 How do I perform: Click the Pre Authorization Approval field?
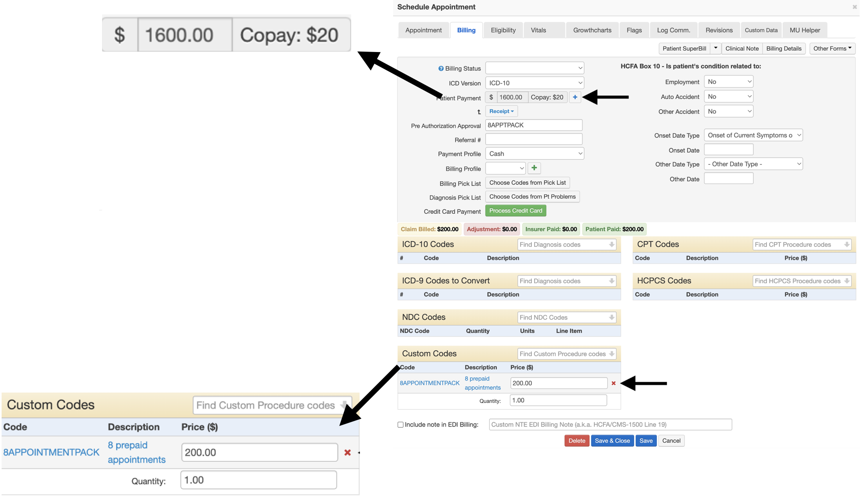point(534,125)
